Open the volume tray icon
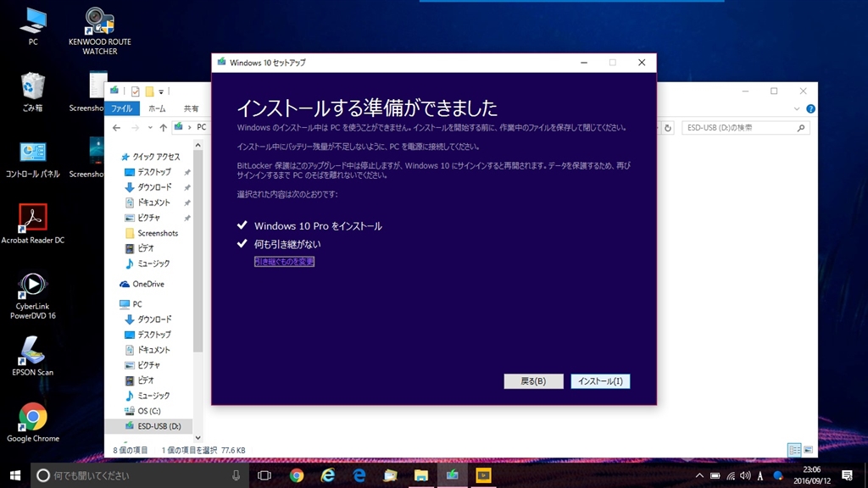The width and height of the screenshot is (868, 488). point(745,475)
